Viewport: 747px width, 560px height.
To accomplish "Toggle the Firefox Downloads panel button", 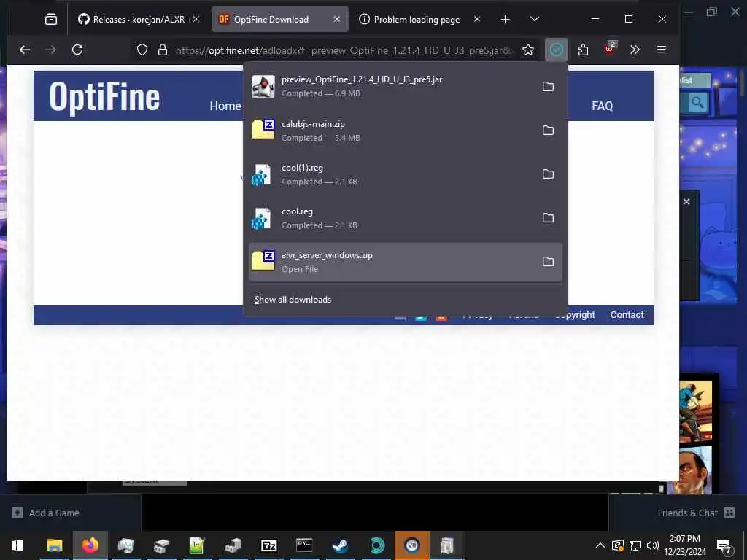I will pos(557,50).
